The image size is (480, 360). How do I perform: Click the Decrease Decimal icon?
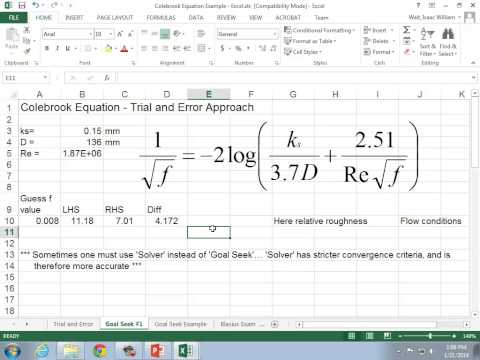(x=273, y=49)
